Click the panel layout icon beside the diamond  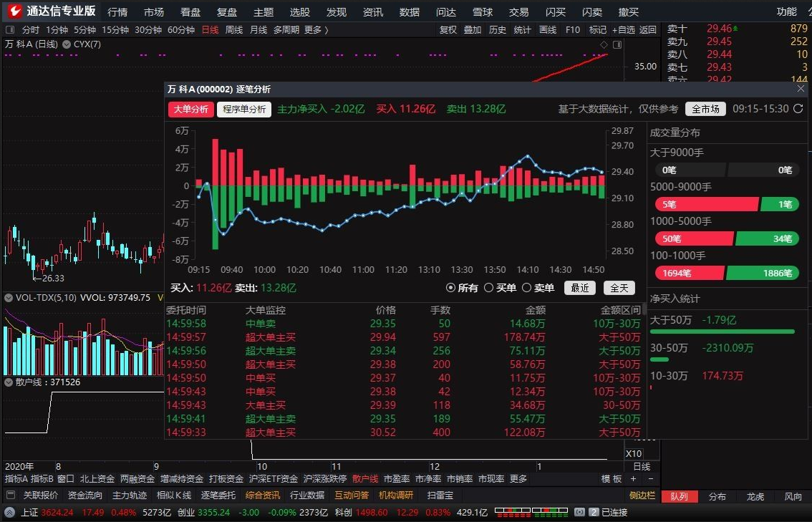617,45
